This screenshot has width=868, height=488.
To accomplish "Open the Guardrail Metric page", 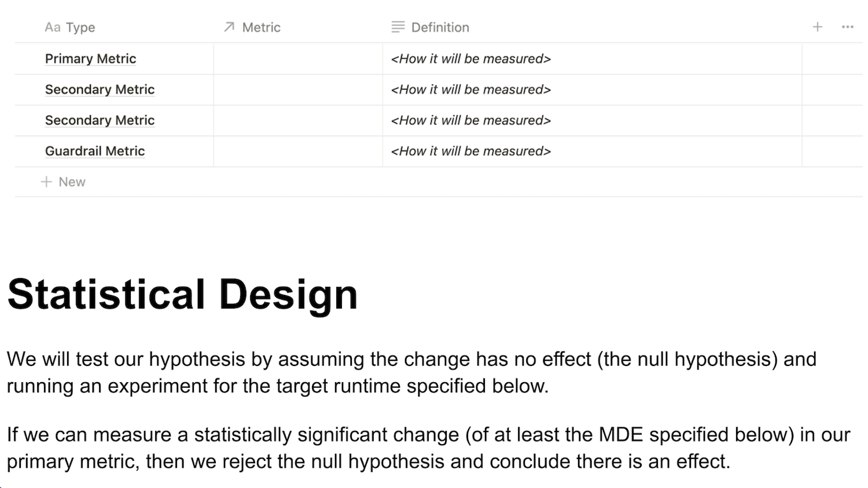I will click(x=95, y=151).
